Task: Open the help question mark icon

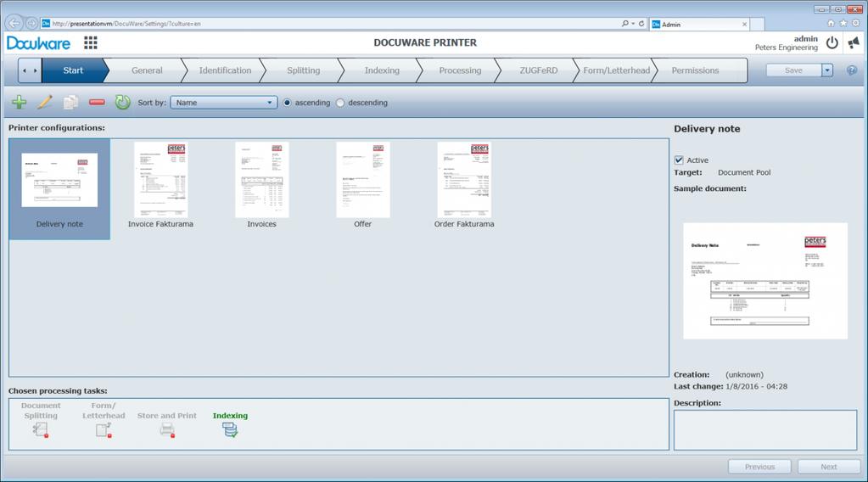Action: point(852,70)
